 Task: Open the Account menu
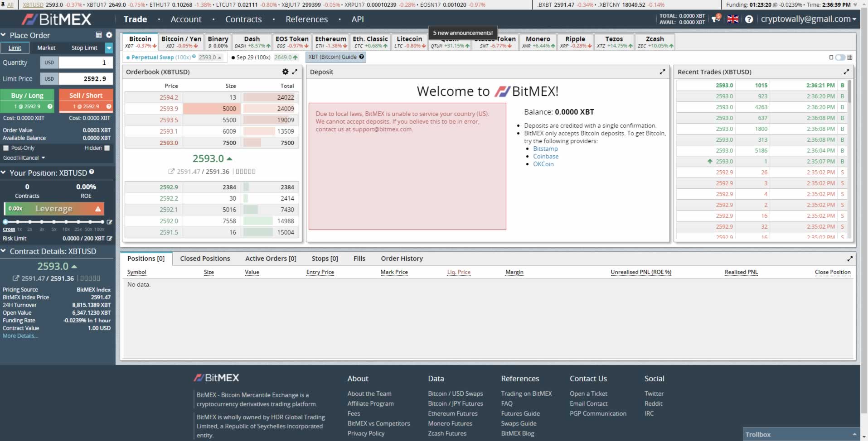pyautogui.click(x=186, y=19)
